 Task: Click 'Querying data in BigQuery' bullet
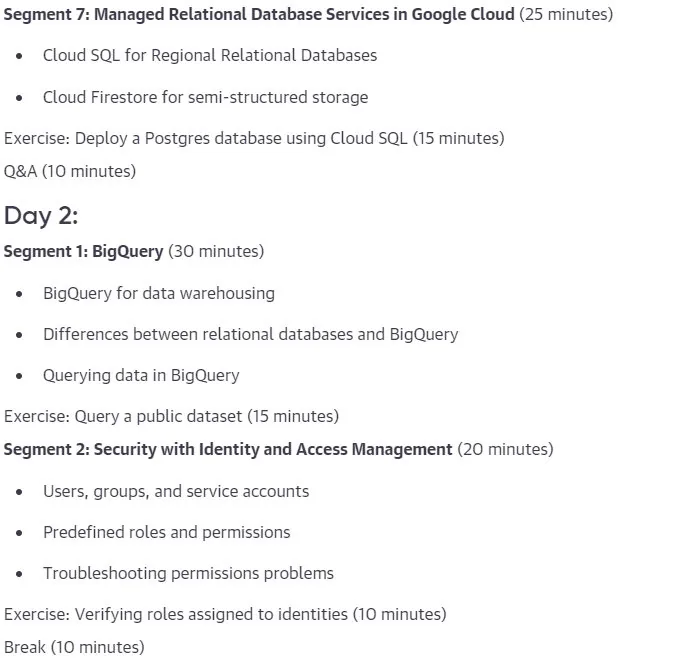(x=141, y=376)
